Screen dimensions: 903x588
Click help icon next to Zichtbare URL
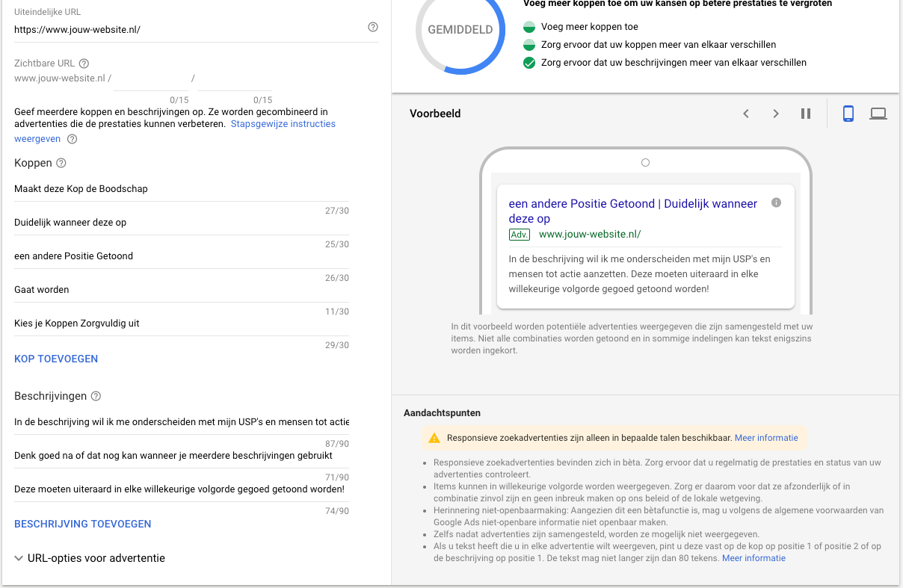[84, 64]
